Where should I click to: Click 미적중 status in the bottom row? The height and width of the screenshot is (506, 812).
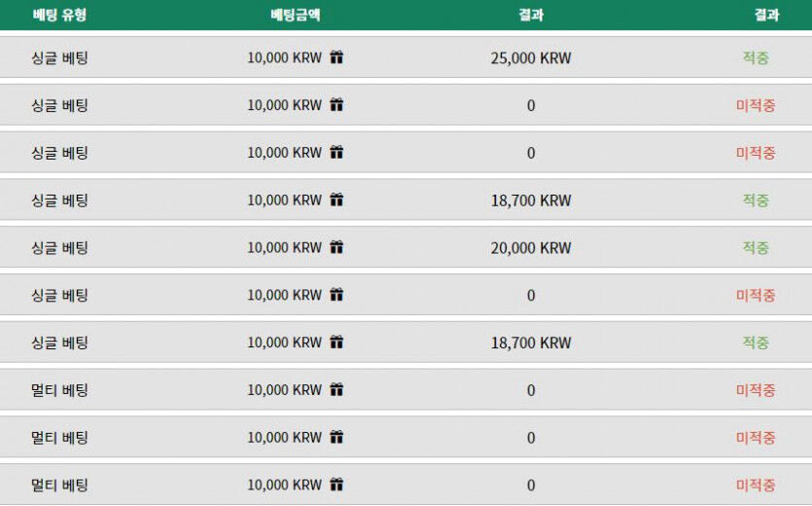click(756, 485)
